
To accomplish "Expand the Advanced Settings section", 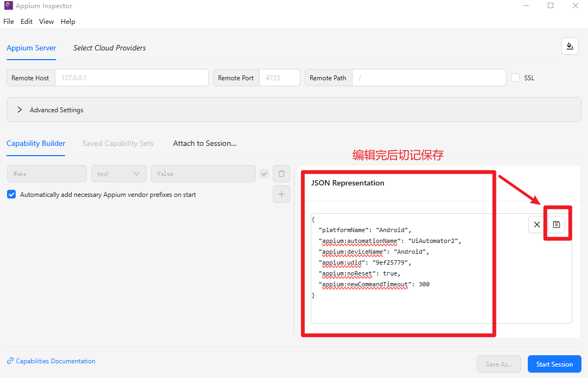I will click(x=20, y=110).
